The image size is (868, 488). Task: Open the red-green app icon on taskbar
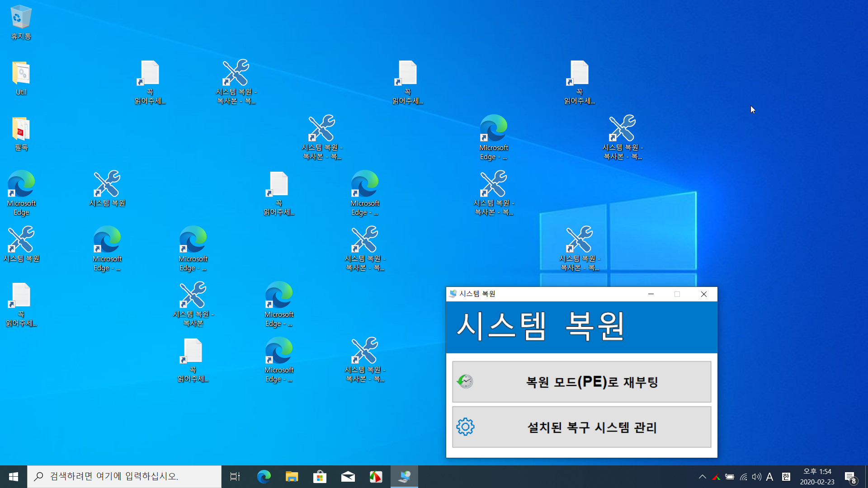(376, 477)
